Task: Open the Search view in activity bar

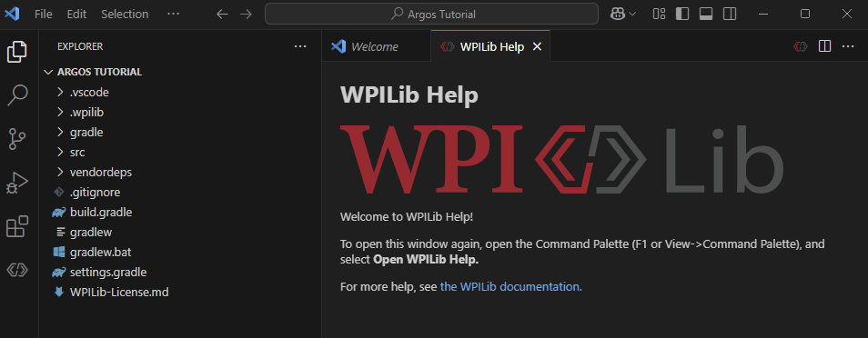Action: pos(17,94)
